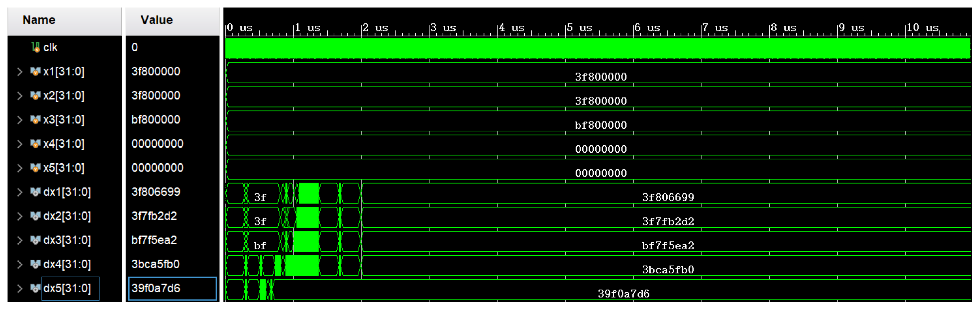Expand the dx1[31:0] bus
The width and height of the screenshot is (980, 309).
pos(20,192)
